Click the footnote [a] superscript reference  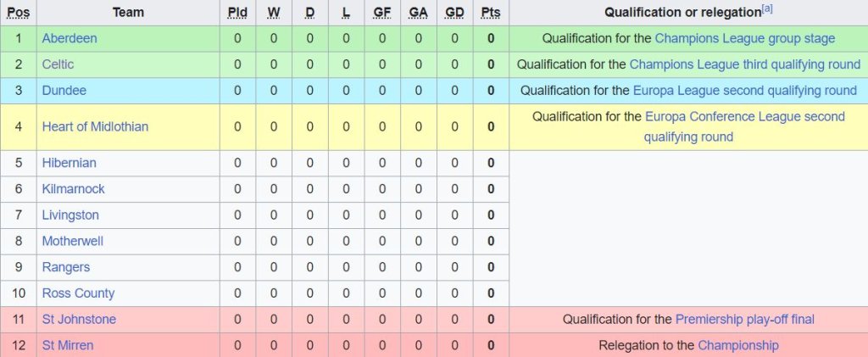(x=767, y=8)
